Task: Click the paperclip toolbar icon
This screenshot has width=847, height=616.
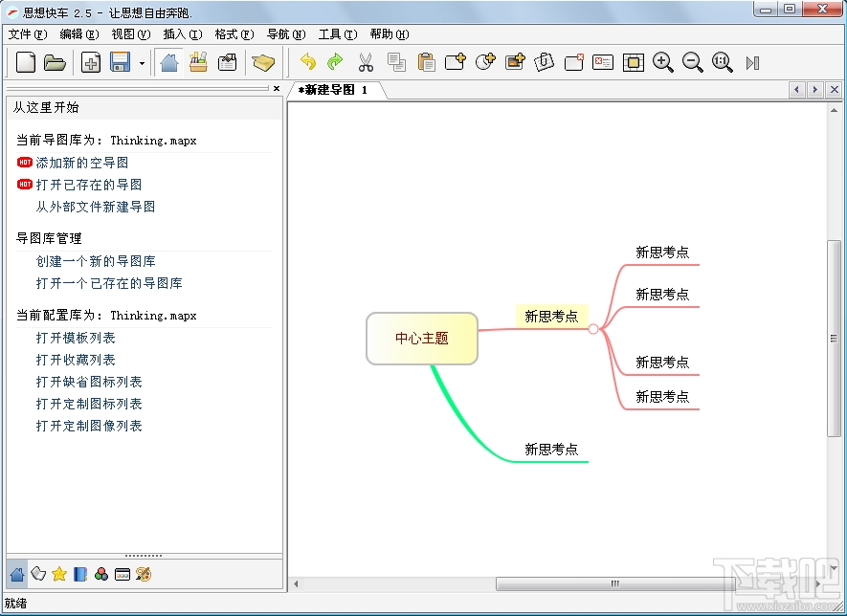Action: [544, 62]
